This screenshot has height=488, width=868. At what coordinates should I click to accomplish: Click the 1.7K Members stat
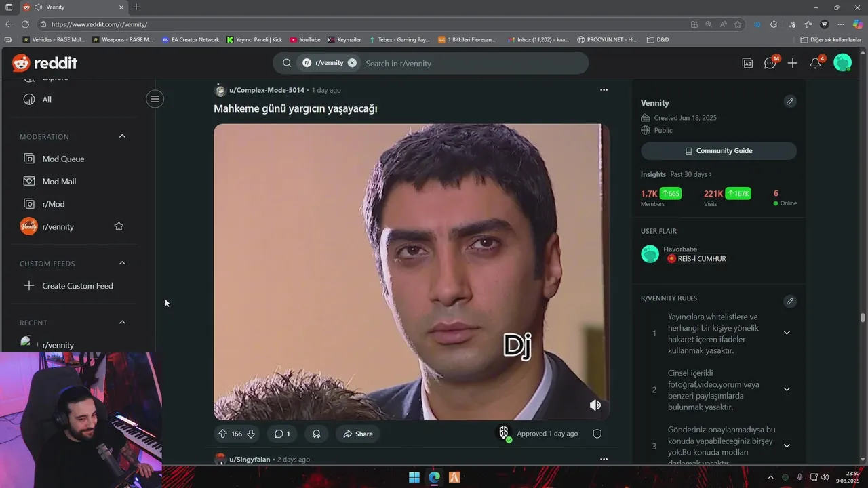[x=661, y=197]
